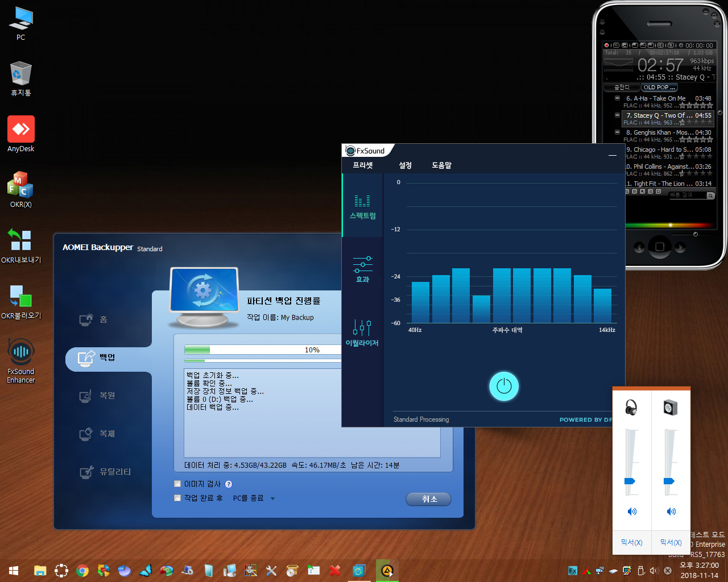Open the OKR내보내기 desktop shortcut

(x=21, y=246)
